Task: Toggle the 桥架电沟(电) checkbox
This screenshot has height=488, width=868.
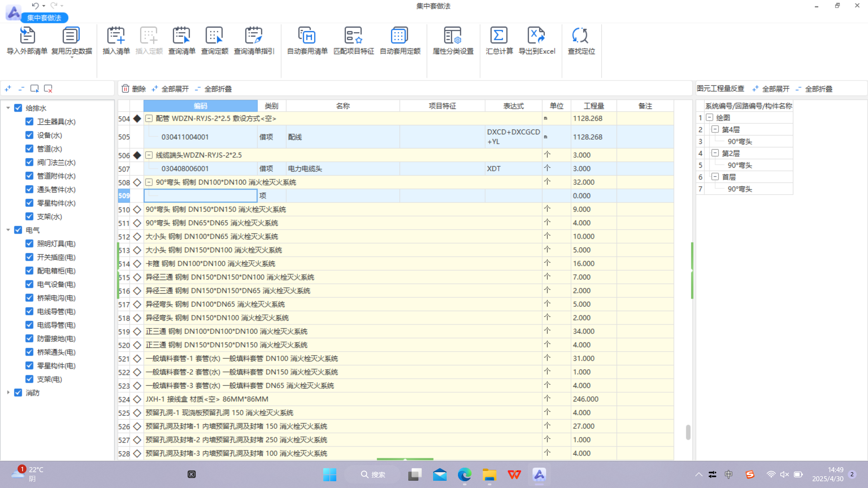Action: pyautogui.click(x=29, y=298)
